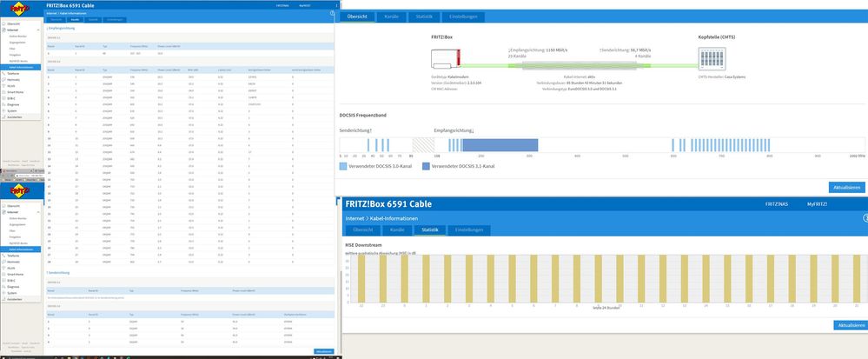Open the Kanäle tab above the FRITZ!Box overview diagram
868x359 pixels.
(x=391, y=17)
